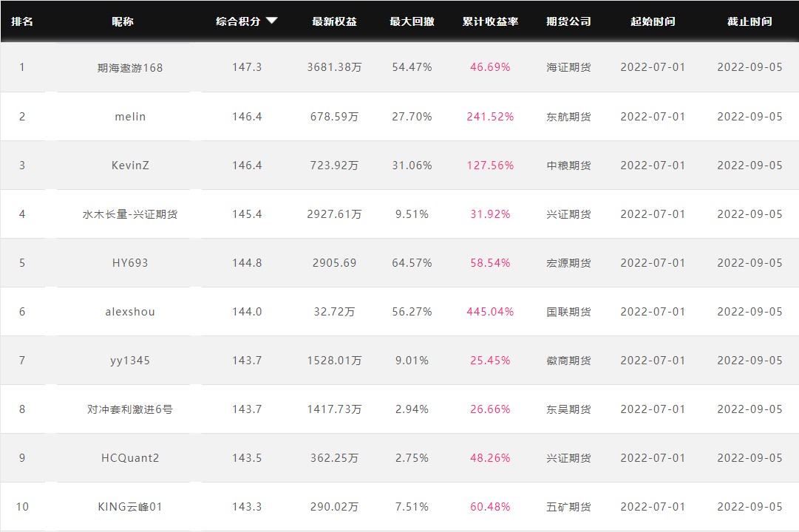Click futures company 海证期货
Image resolution: width=799 pixels, height=532 pixels.
[x=568, y=67]
